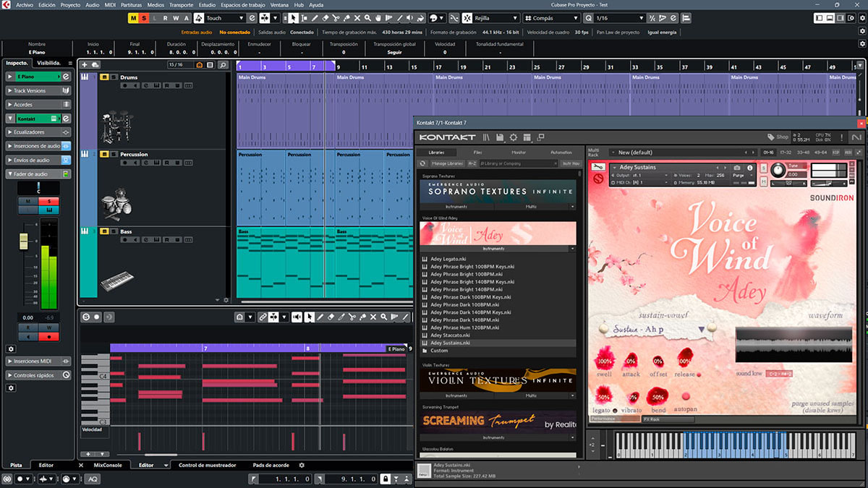
Task: Open the Rejilla snap type dropdown
Action: [489, 17]
